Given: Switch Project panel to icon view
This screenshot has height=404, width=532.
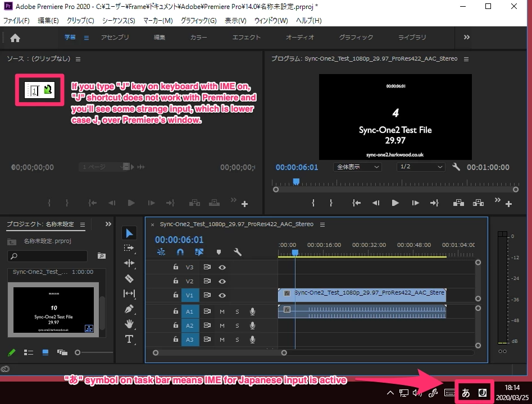Looking at the screenshot, I should point(45,352).
